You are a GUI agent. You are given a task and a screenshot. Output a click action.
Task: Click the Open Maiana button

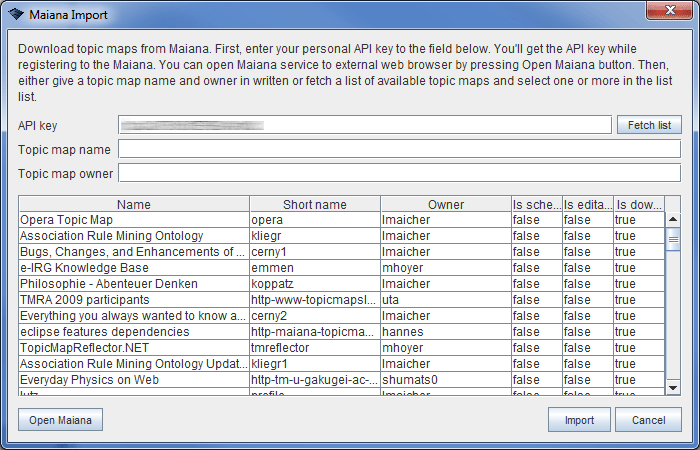pyautogui.click(x=60, y=420)
